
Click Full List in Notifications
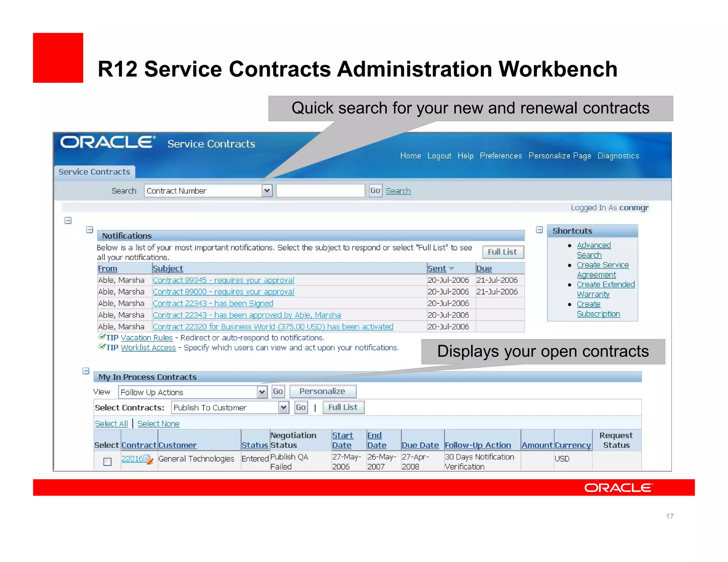[503, 252]
